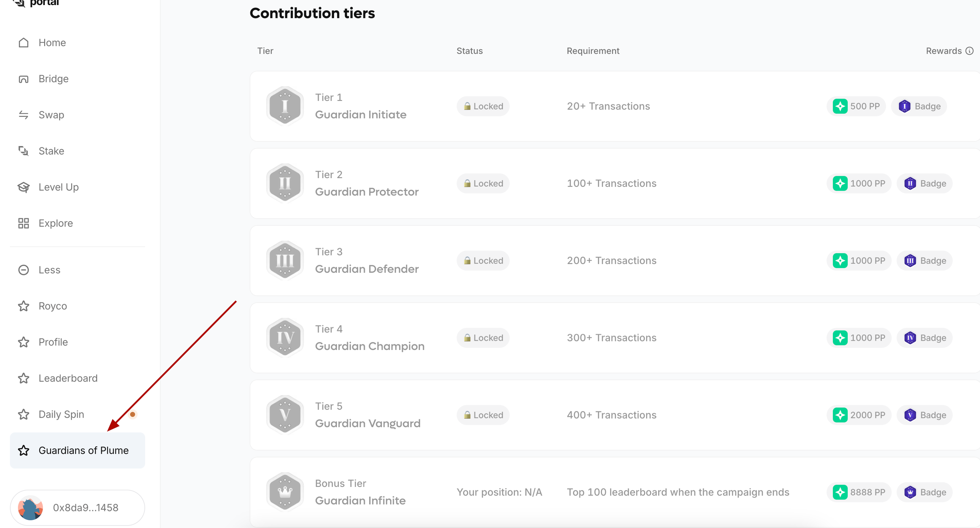Go to the Leaderboard page
The image size is (980, 528).
[68, 378]
